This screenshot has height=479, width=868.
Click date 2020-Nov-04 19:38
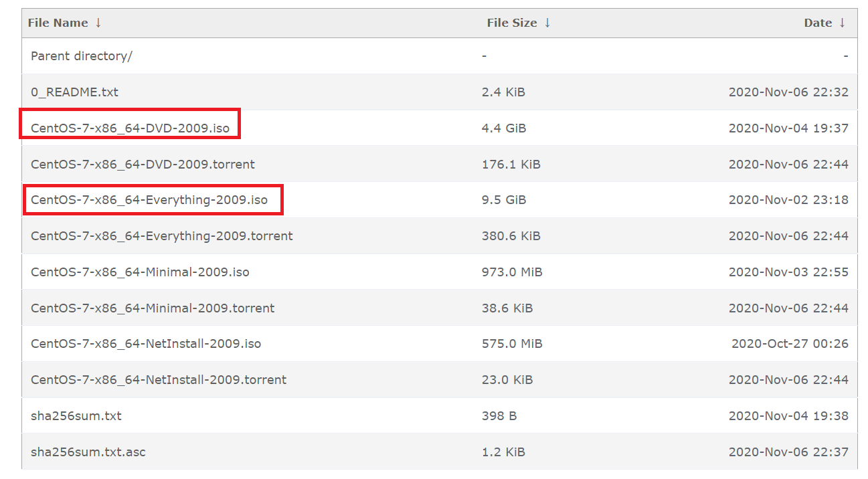pos(788,416)
